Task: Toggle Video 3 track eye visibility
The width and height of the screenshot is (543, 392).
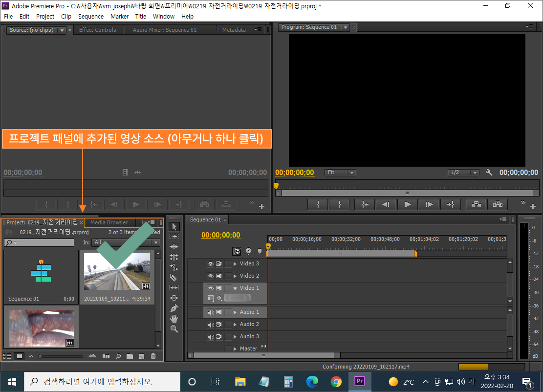Action: point(211,264)
